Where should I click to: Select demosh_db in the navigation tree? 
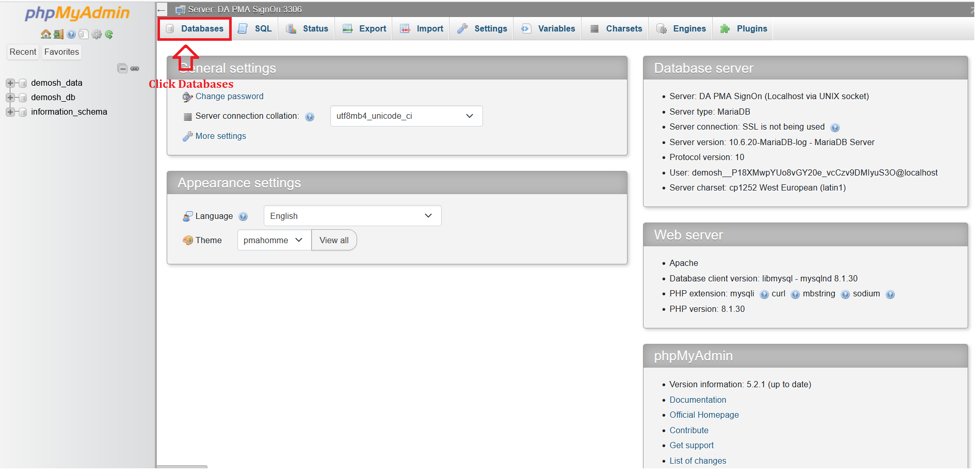point(53,97)
